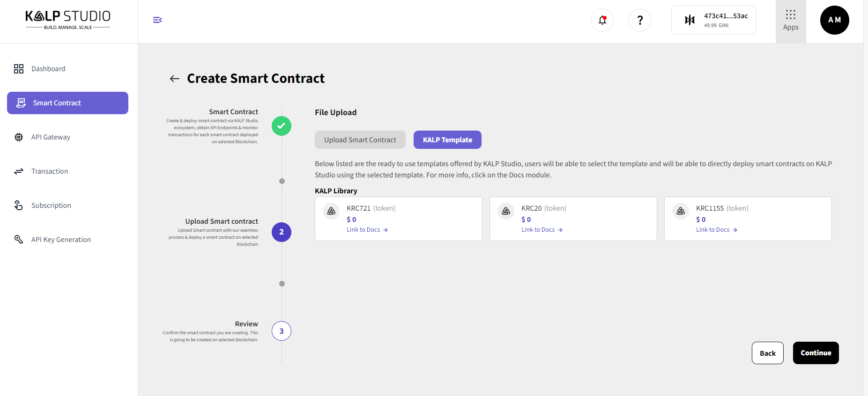Collapse the sidebar with hamburger icon
The height and width of the screenshot is (396, 868).
coord(157,20)
